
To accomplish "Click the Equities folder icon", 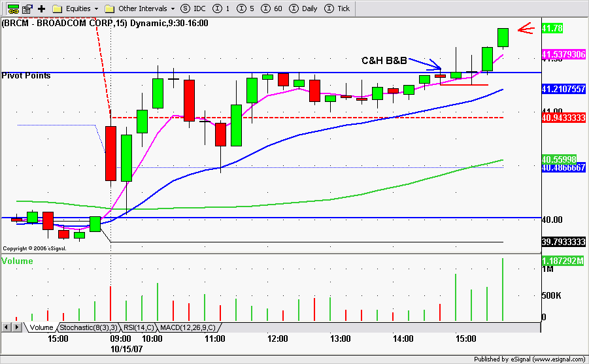I will tap(57, 8).
